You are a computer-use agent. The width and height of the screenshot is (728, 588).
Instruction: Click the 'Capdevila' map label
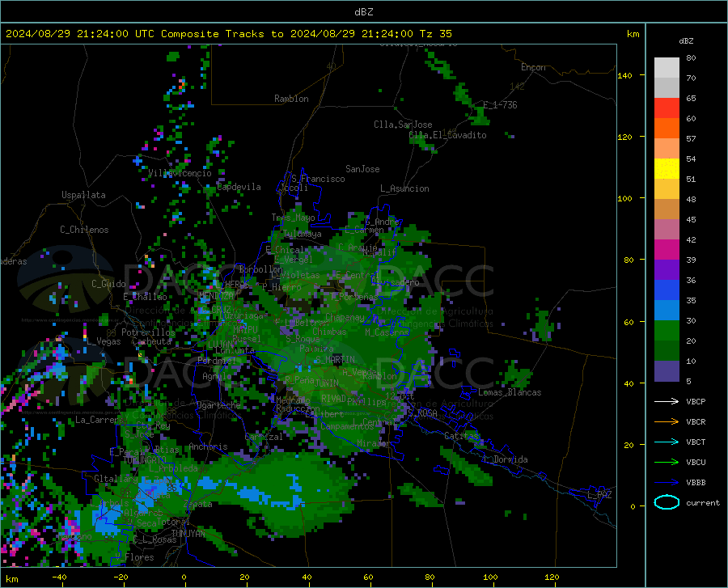tap(239, 187)
